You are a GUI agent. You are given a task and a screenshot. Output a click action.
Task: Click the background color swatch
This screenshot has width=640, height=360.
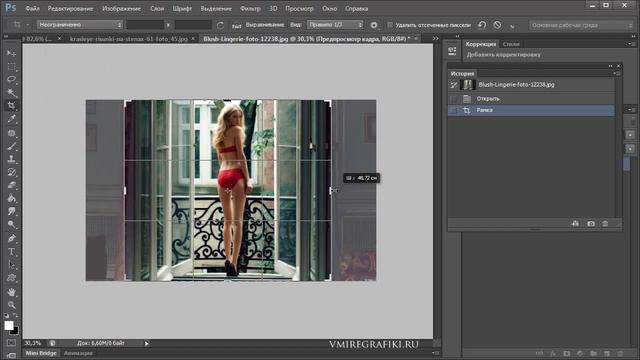pyautogui.click(x=16, y=331)
